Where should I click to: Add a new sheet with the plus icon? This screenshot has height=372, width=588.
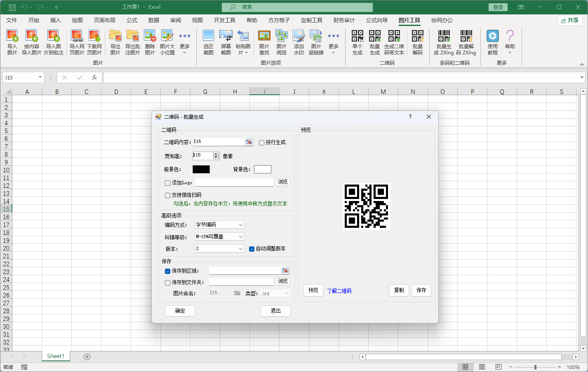(87, 357)
